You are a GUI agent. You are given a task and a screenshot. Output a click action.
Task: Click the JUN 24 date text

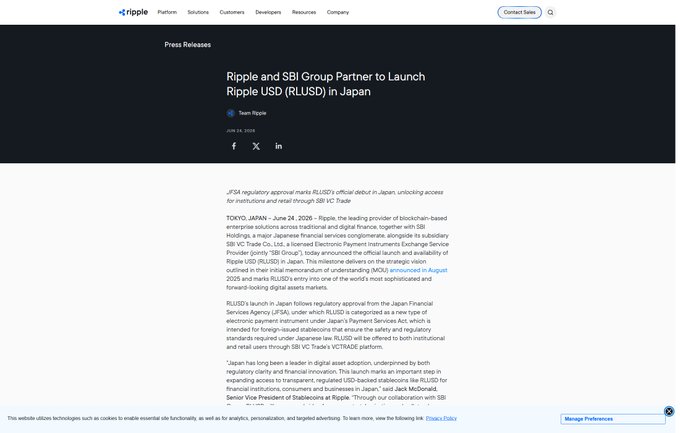pyautogui.click(x=241, y=131)
